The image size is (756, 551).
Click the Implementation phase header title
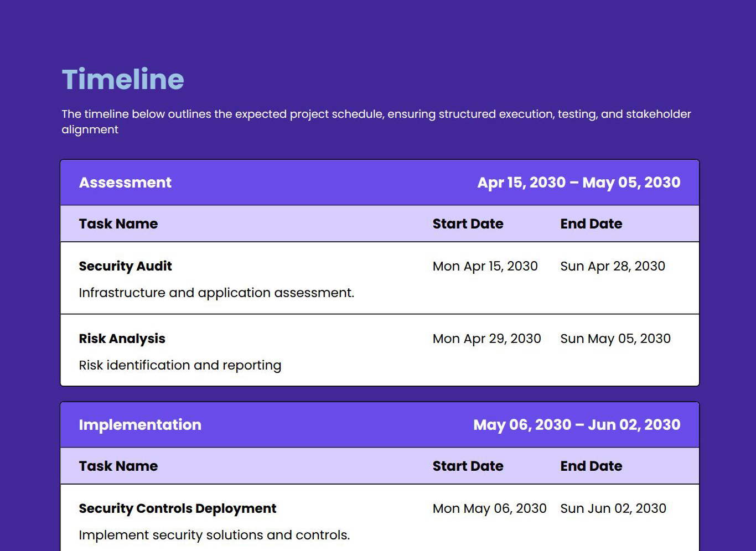[x=140, y=425]
